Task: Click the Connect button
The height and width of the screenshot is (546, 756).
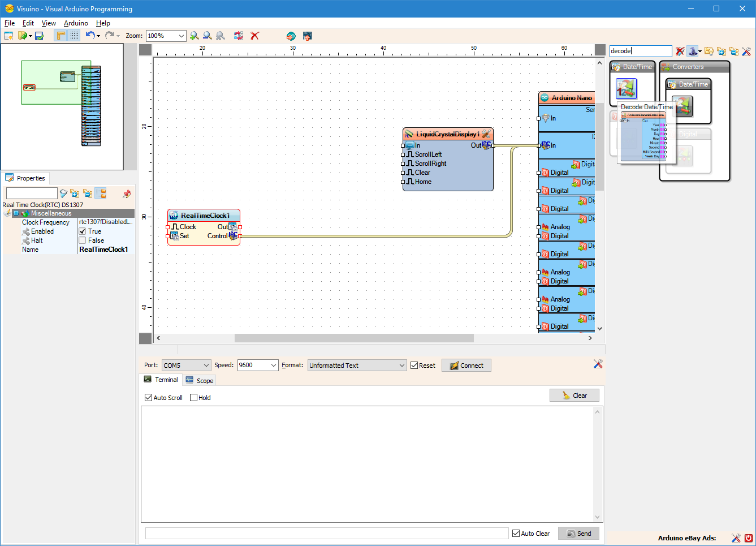Action: point(466,366)
